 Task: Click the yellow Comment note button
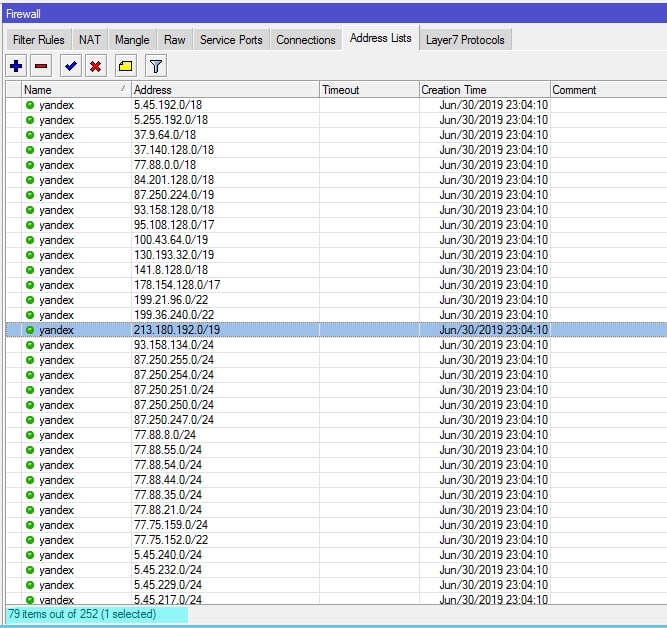click(125, 66)
